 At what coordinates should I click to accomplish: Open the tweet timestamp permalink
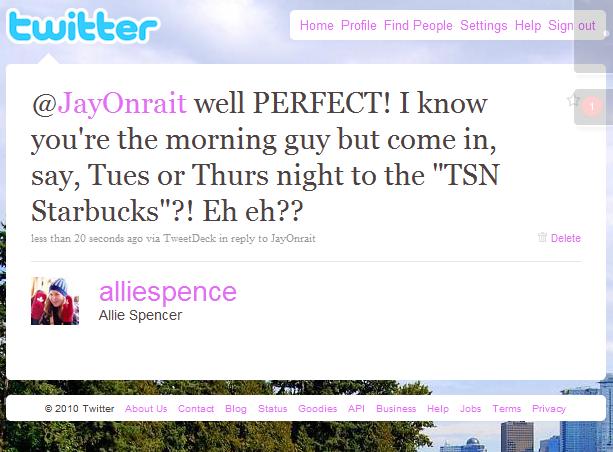click(87, 238)
